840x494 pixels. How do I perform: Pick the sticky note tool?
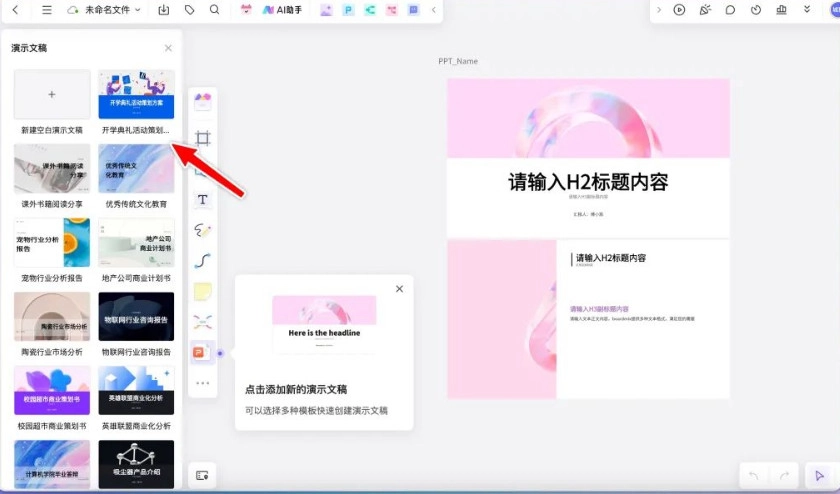coord(203,292)
